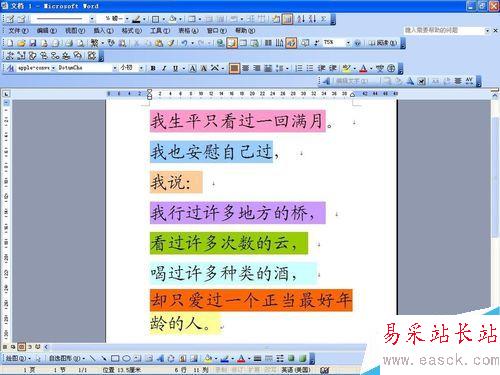Open the 编辑 (Edit) menu
Screen dimensions: 500x375
tap(47, 31)
